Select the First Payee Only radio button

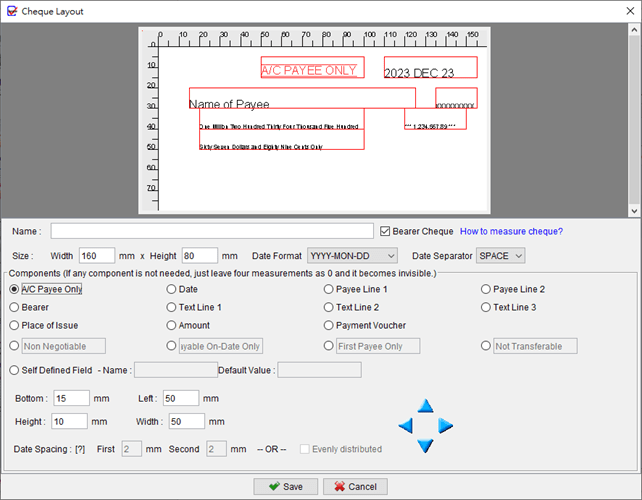[x=328, y=346]
